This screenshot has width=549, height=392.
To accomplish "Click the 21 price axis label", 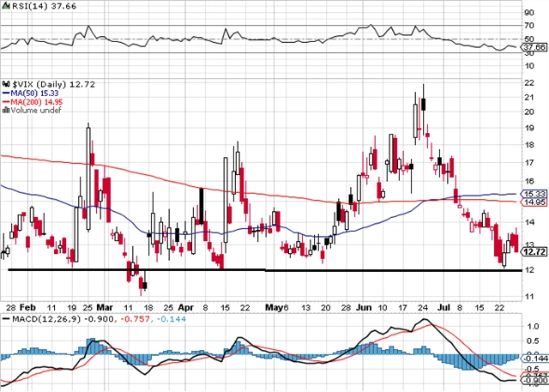I will tap(529, 97).
